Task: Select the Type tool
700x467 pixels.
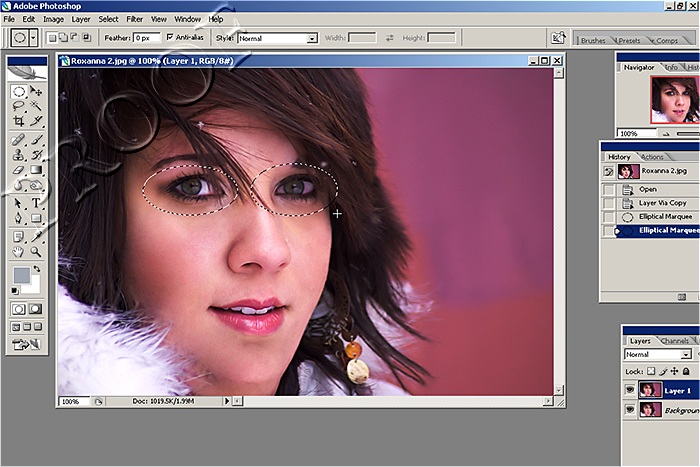Action: pyautogui.click(x=36, y=203)
